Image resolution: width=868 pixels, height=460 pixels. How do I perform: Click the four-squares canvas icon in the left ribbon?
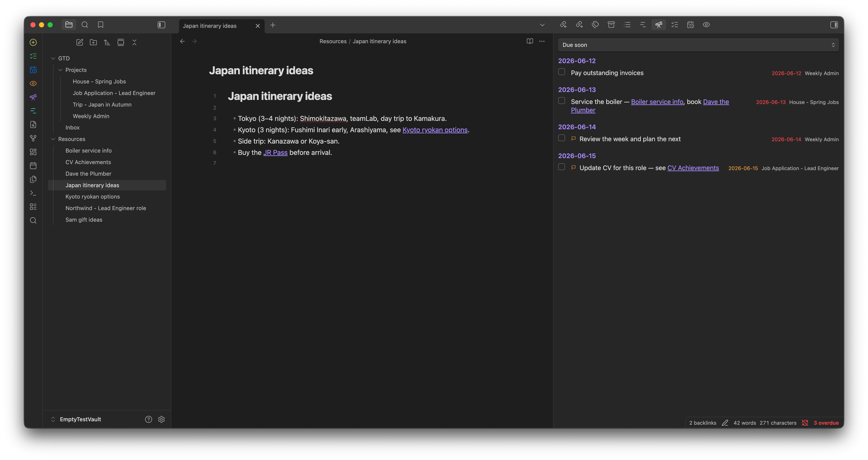pos(33,152)
